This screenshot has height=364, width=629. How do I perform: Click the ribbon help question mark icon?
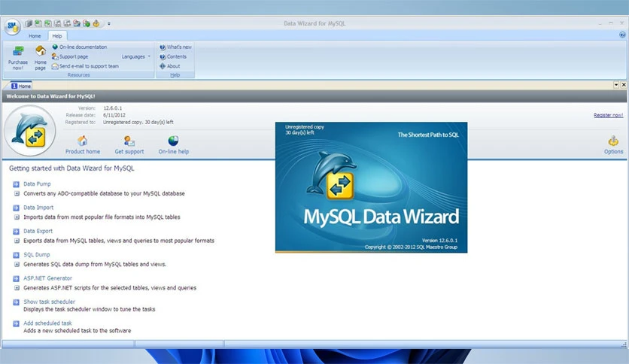(x=622, y=35)
